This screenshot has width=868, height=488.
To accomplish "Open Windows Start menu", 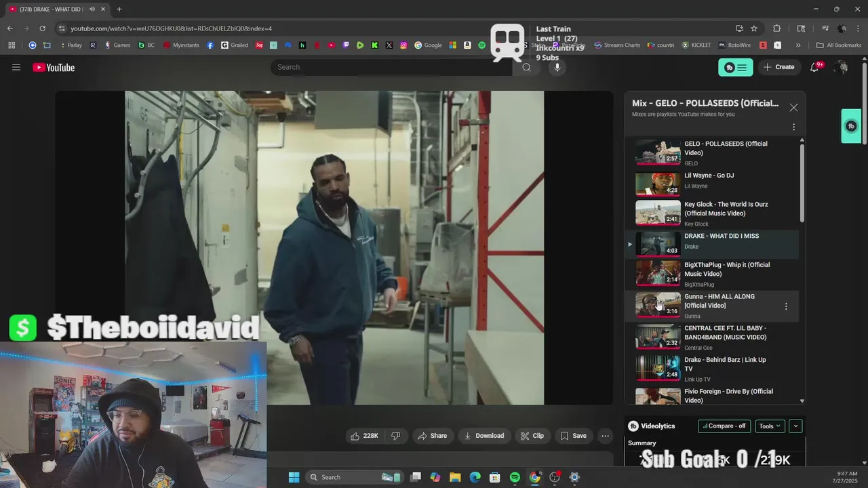I will click(294, 477).
